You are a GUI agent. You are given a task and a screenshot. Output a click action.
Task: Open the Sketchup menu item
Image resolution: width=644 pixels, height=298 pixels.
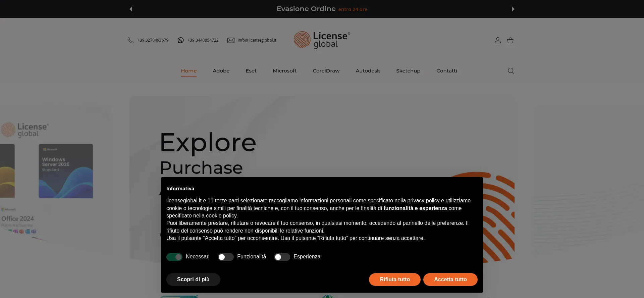pyautogui.click(x=408, y=71)
